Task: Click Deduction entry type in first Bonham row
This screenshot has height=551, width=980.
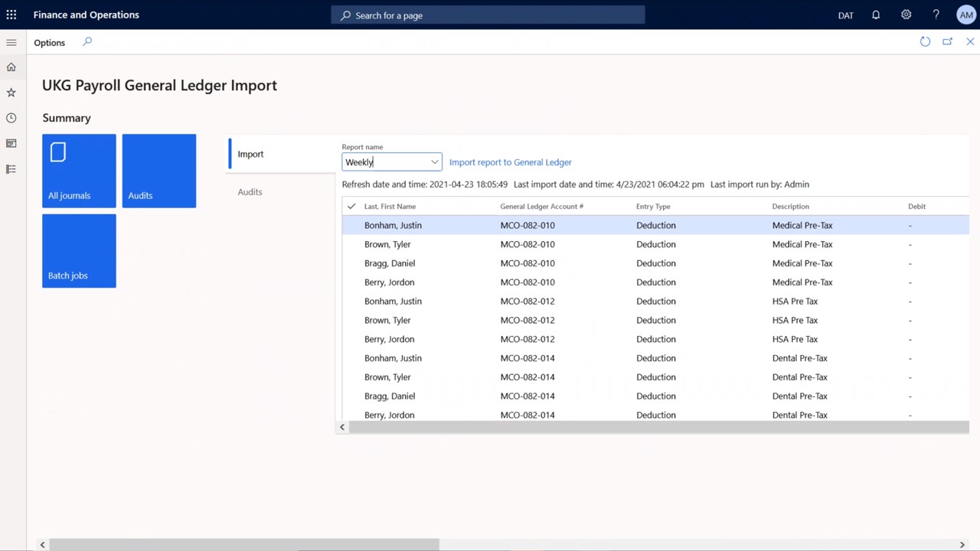Action: click(656, 226)
